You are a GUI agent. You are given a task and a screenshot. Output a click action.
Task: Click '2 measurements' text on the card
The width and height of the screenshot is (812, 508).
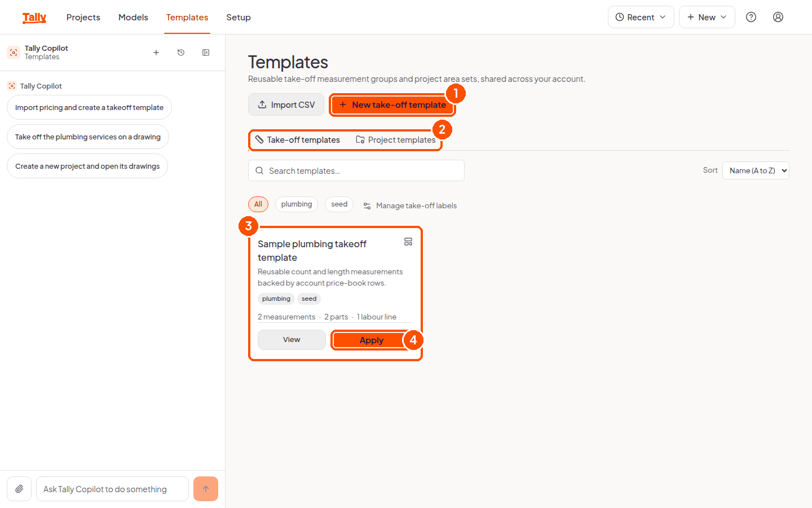286,317
